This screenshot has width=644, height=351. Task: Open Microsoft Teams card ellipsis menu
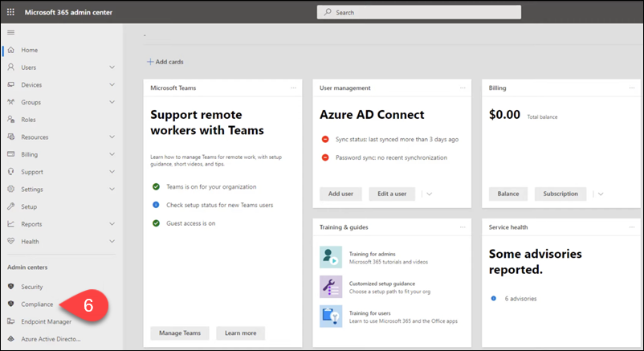pyautogui.click(x=293, y=88)
